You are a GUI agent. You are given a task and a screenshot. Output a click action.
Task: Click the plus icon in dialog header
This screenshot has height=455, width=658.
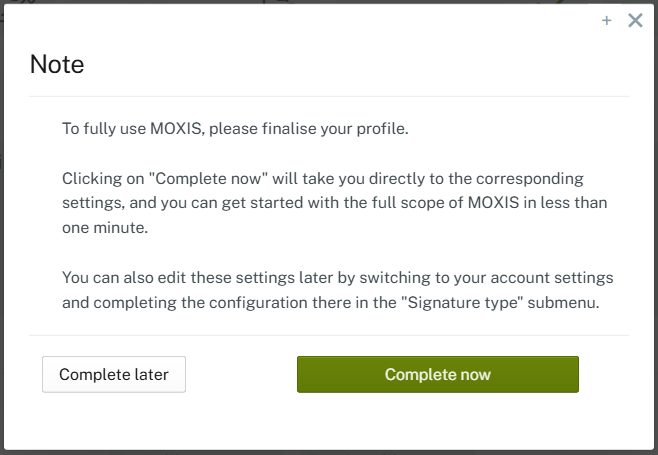click(x=607, y=20)
